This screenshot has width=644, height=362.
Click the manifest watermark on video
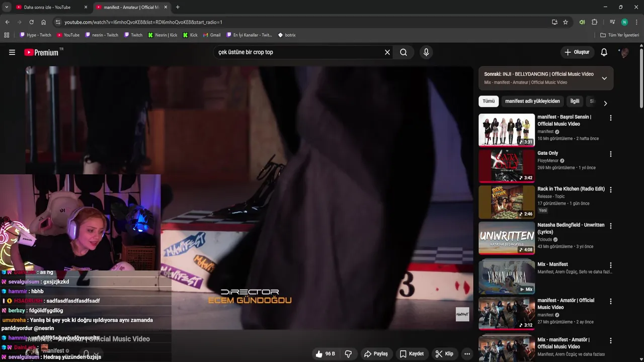pyautogui.click(x=462, y=314)
